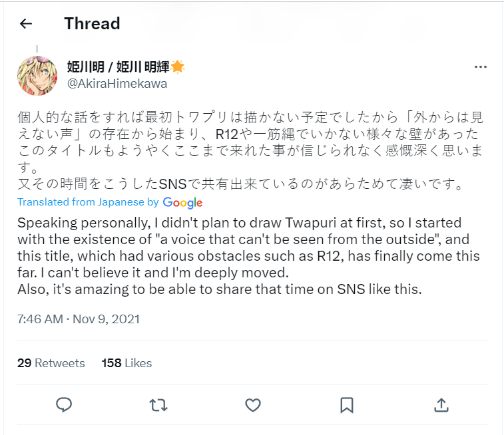Go back using the arrow icon
Screen dimensions: 504x435
[x=26, y=24]
